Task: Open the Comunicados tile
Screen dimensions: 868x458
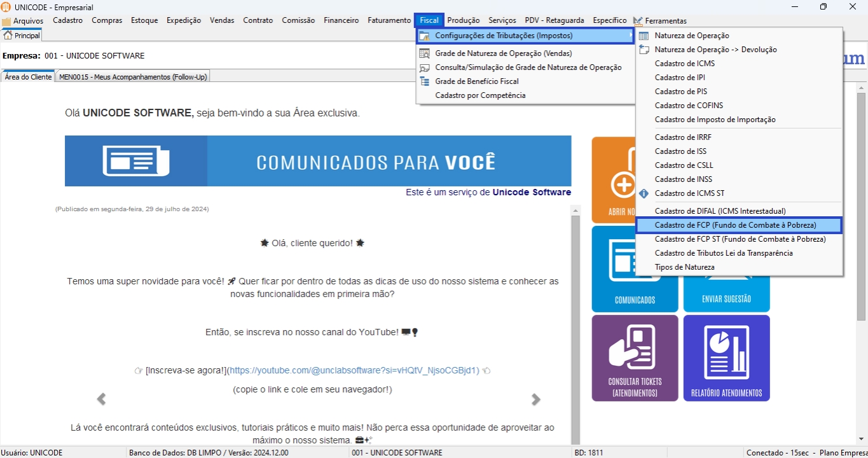Action: 635,269
